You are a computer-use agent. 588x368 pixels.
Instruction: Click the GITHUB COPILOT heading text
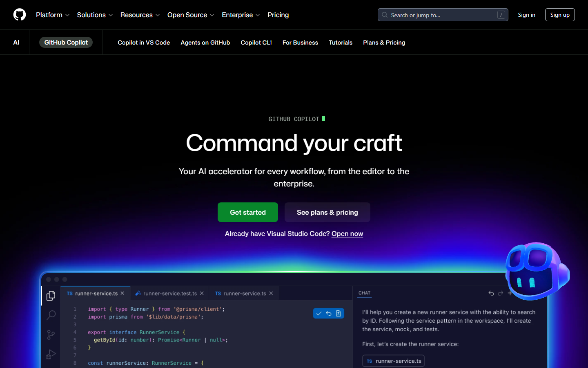[294, 119]
